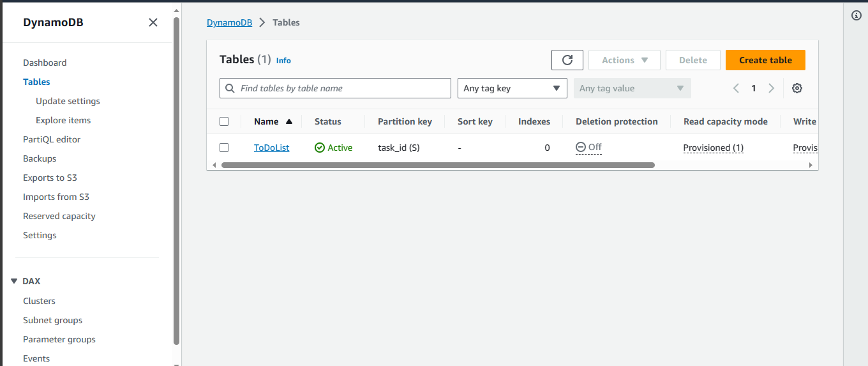The height and width of the screenshot is (366, 868).
Task: Open Reserved capacity
Action: tap(59, 216)
